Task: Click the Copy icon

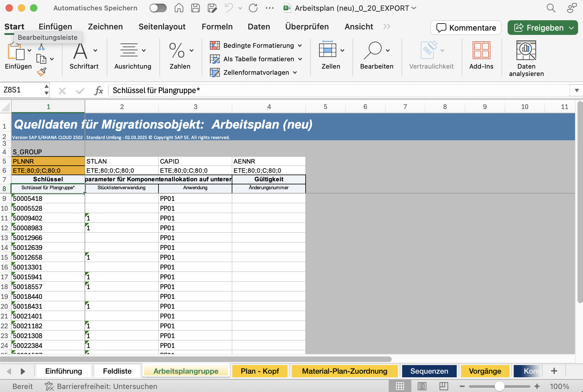Action: click(x=41, y=58)
